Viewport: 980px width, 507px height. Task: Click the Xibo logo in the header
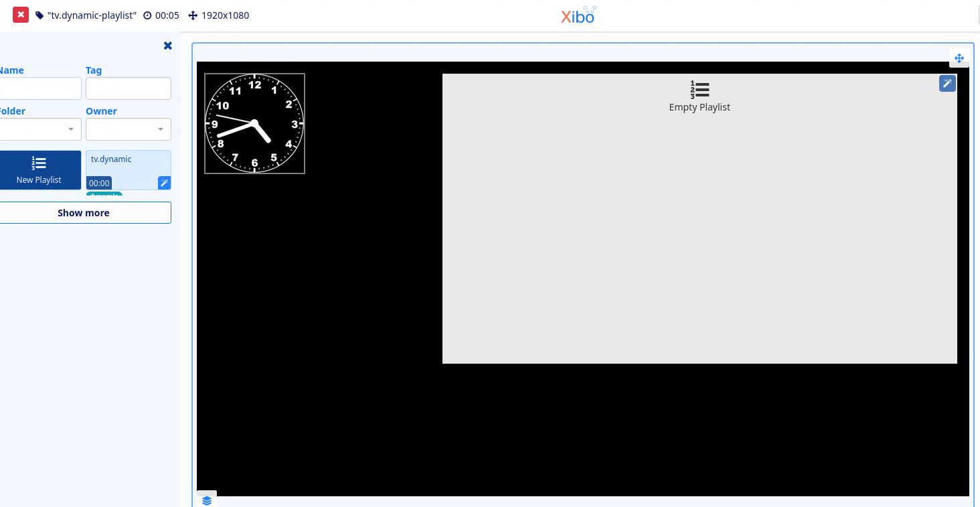coord(578,15)
